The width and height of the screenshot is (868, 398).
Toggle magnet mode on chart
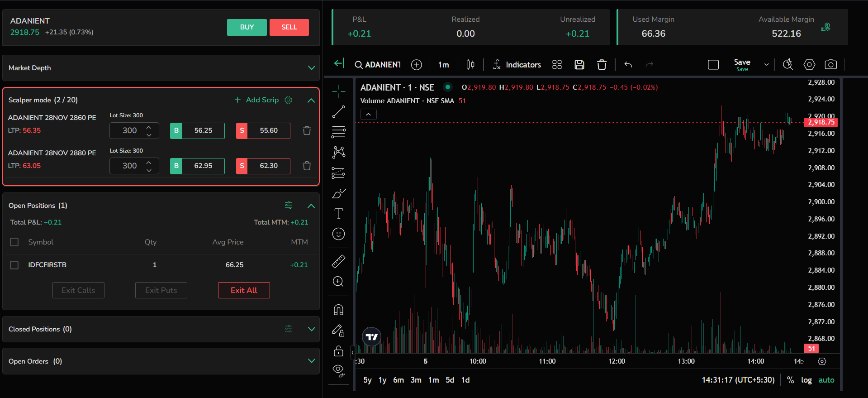coord(338,310)
